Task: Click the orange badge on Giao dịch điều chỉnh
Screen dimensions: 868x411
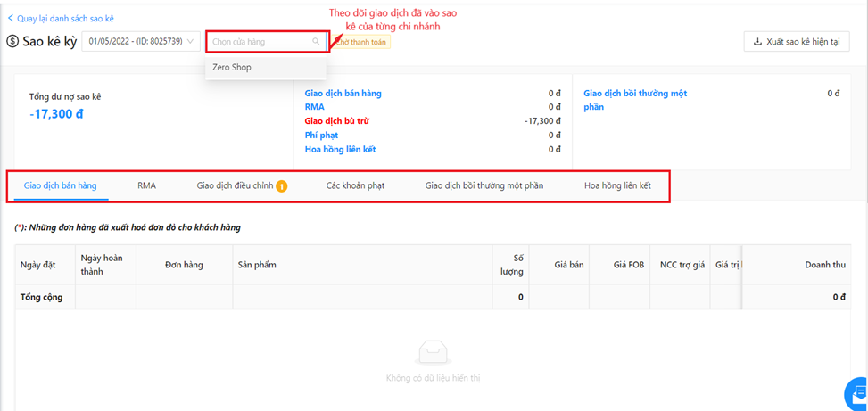Action: pyautogui.click(x=282, y=186)
